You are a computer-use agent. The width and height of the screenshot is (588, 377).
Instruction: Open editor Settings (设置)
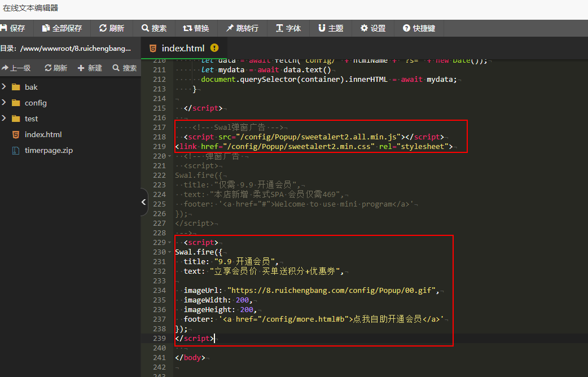[373, 28]
